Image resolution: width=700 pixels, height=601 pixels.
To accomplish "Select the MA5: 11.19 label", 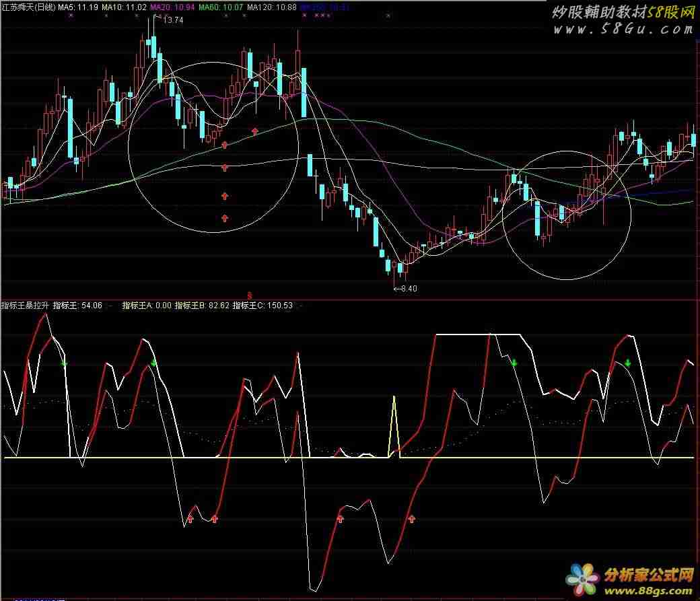I will coord(78,7).
